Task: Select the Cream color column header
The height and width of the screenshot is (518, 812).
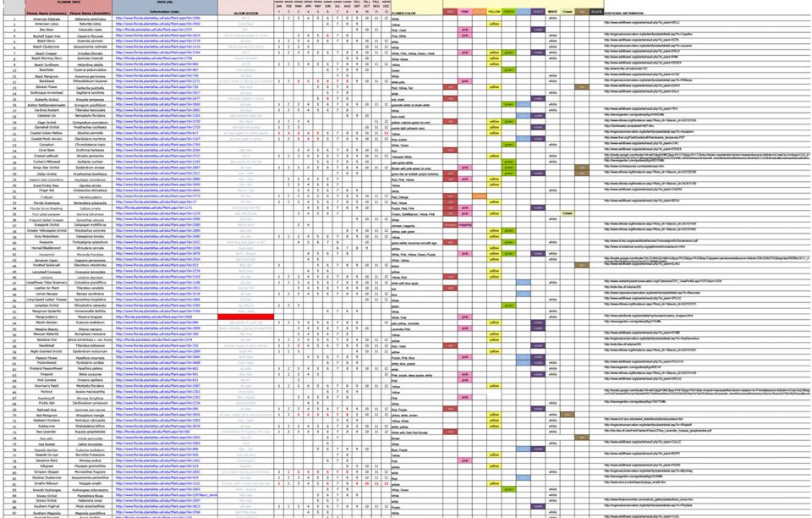Action: point(567,11)
